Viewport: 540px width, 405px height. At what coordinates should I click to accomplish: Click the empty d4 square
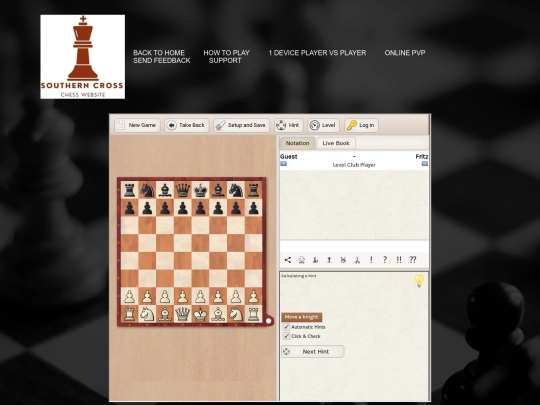(x=183, y=261)
